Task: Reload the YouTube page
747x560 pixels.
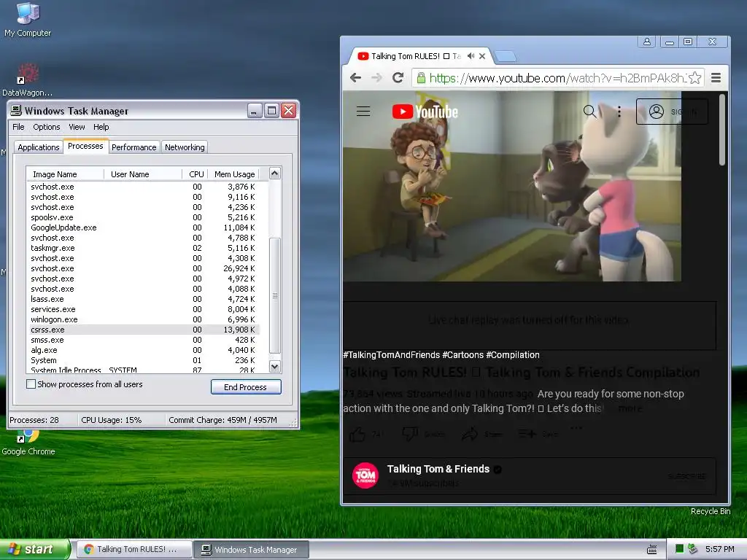Action: point(398,77)
